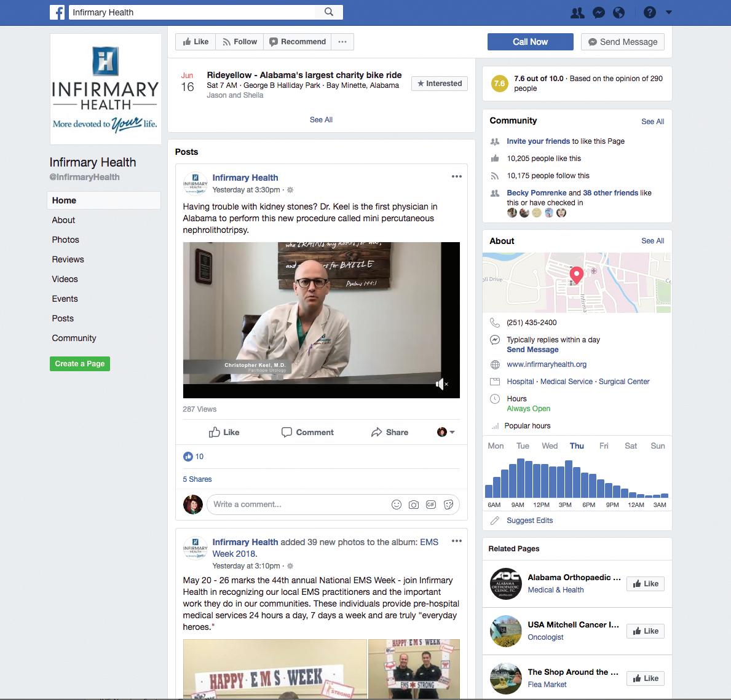Click See All in Community section
Screen dimensions: 731x700
click(x=652, y=121)
